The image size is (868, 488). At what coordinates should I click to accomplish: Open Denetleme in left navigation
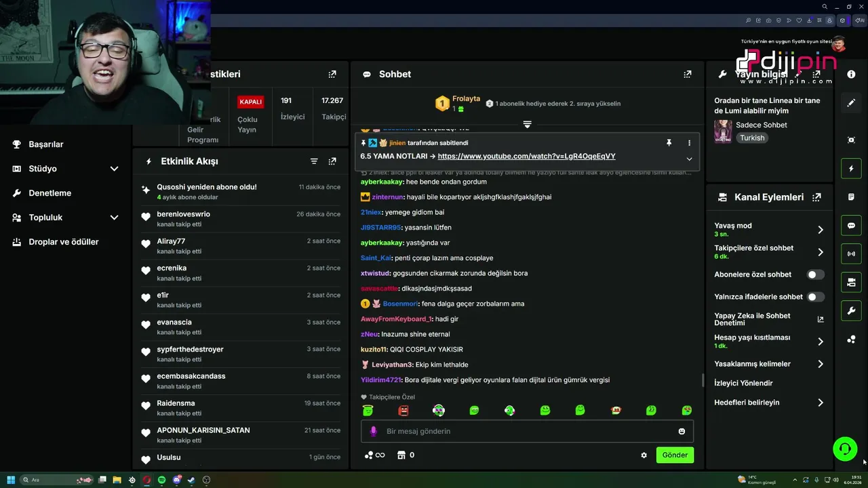point(50,193)
